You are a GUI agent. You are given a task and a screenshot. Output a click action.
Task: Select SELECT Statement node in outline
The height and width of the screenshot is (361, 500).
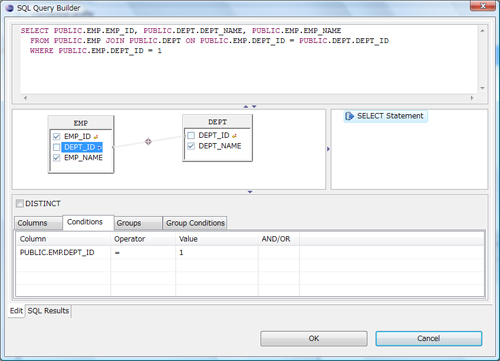pos(386,116)
